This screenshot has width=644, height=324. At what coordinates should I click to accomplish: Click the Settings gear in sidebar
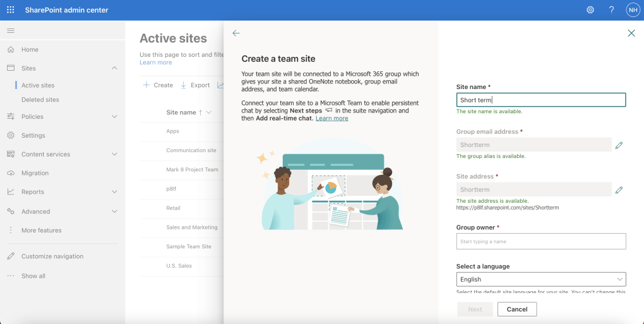coord(11,135)
